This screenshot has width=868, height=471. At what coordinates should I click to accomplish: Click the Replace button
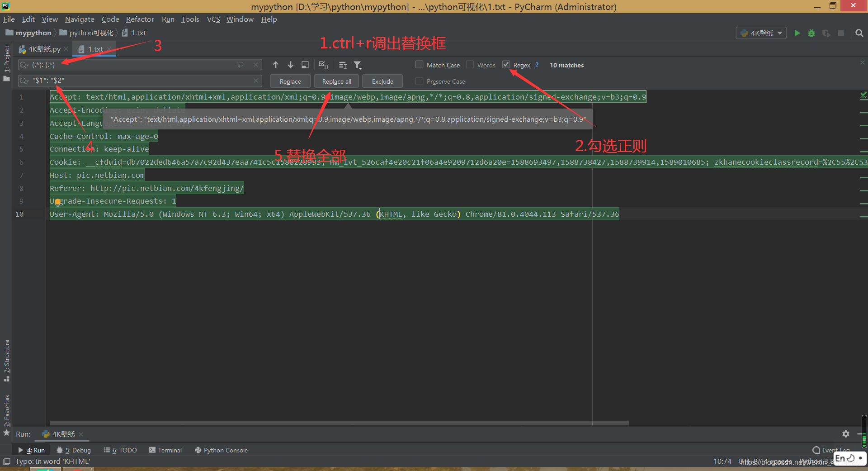[x=290, y=81]
